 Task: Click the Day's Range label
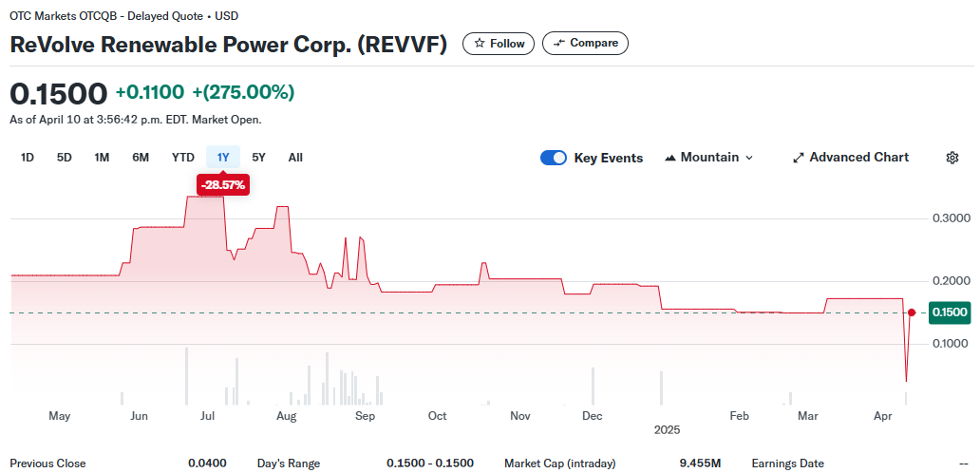coord(289,464)
